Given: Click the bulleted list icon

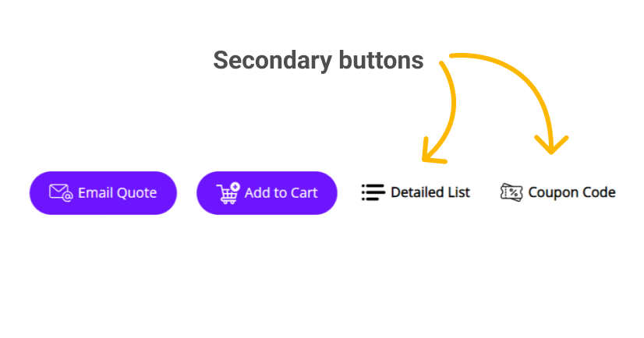Looking at the screenshot, I should click(373, 192).
